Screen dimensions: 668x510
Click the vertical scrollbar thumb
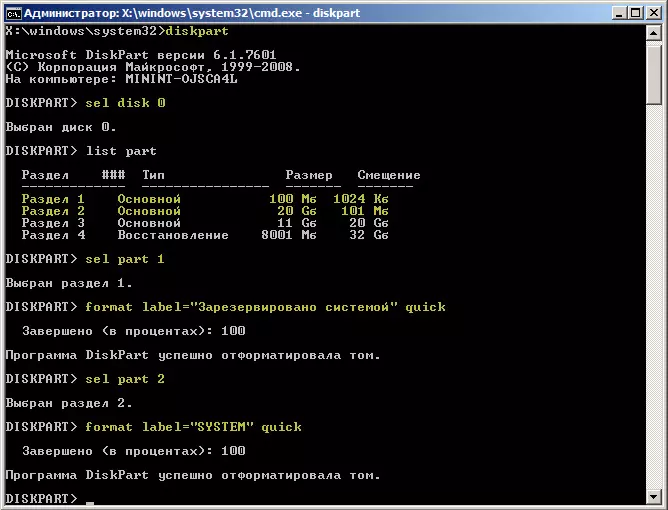coord(654,73)
